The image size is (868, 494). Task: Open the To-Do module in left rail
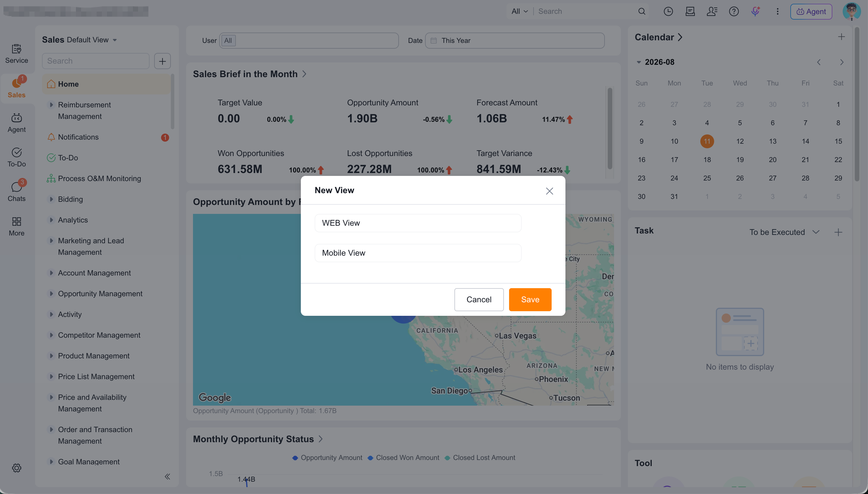click(16, 157)
